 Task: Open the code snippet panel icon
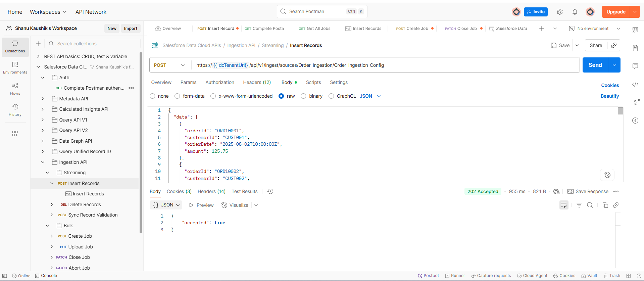click(x=635, y=84)
